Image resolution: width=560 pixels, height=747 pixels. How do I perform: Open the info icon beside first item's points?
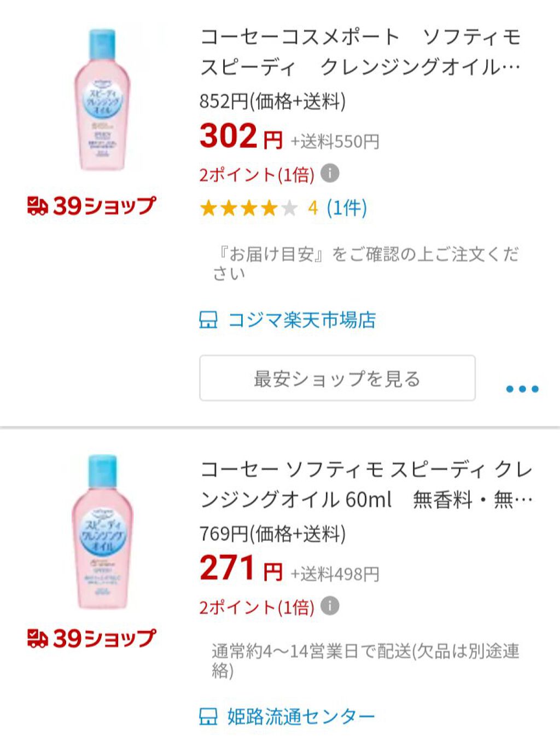tap(329, 174)
